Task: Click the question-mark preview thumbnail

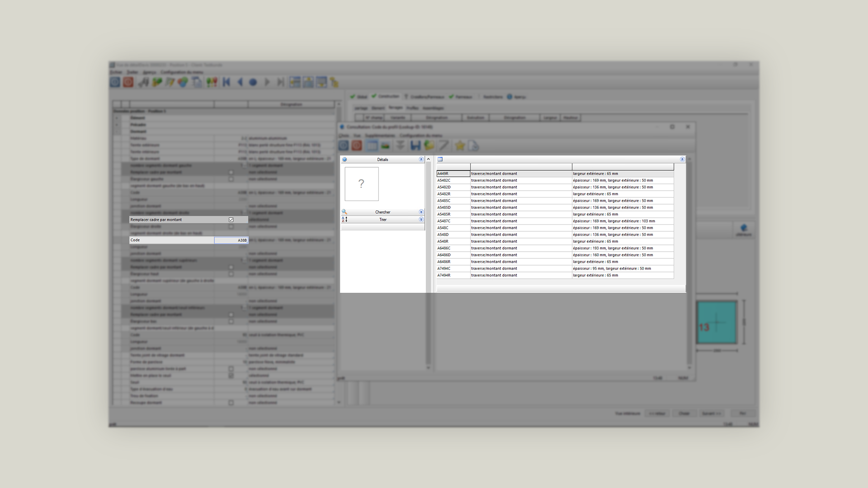Action: (362, 184)
